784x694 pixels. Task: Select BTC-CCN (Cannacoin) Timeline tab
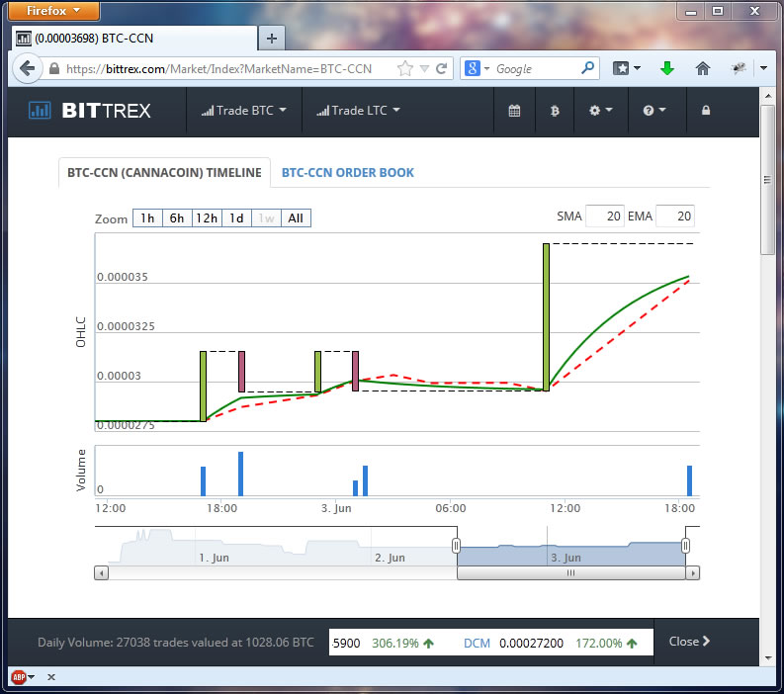164,172
